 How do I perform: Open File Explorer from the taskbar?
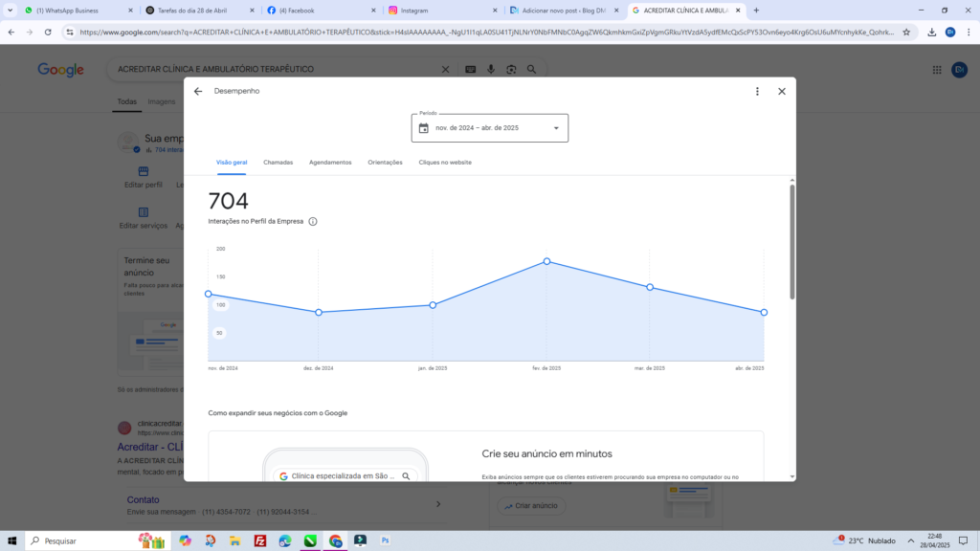coord(235,541)
